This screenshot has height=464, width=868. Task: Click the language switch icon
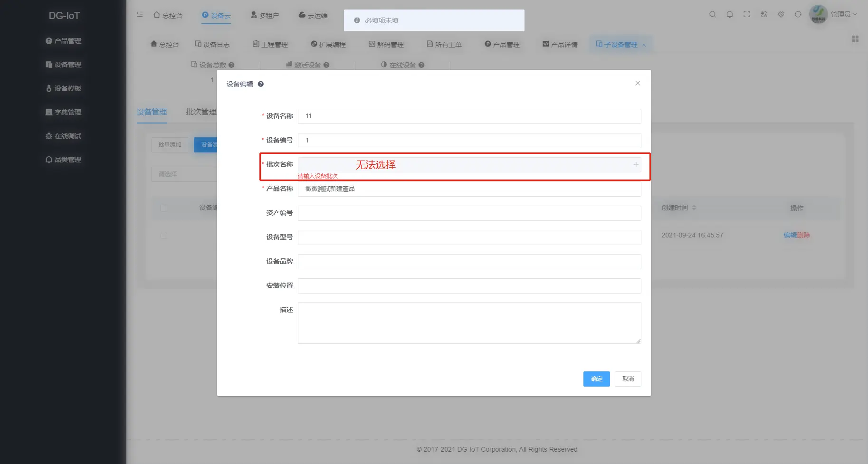point(763,14)
